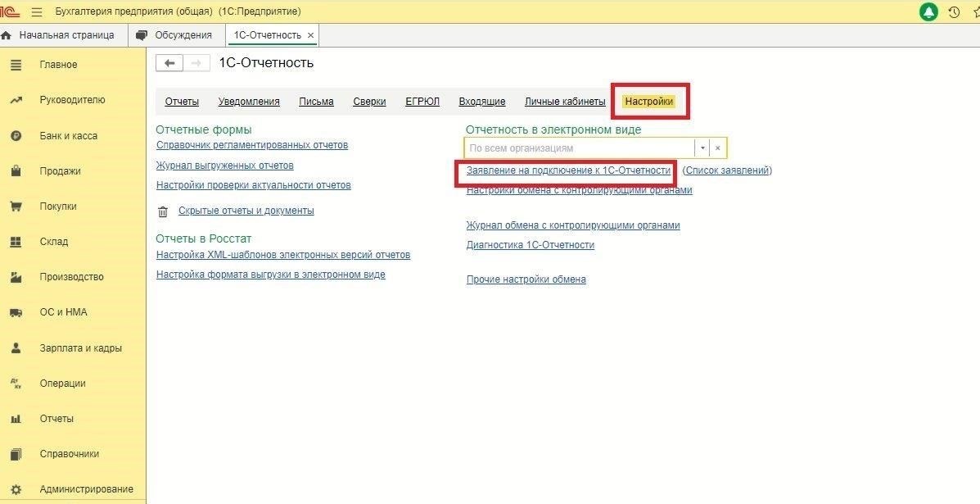The height and width of the screenshot is (504, 980).
Task: Open Диагностика 1С-Отчетности link
Action: 531,245
